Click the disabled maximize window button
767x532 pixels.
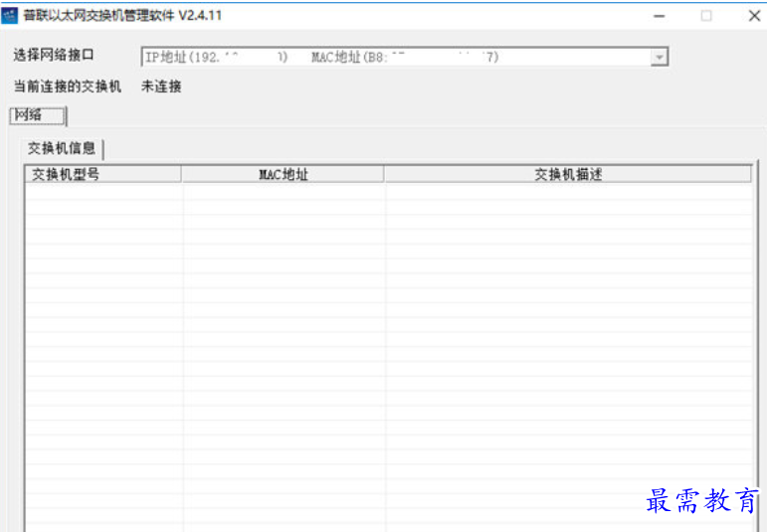706,16
